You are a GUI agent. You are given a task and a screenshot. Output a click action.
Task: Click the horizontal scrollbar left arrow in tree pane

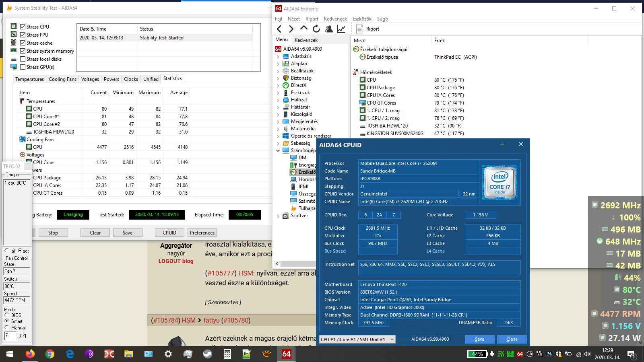[277, 264]
